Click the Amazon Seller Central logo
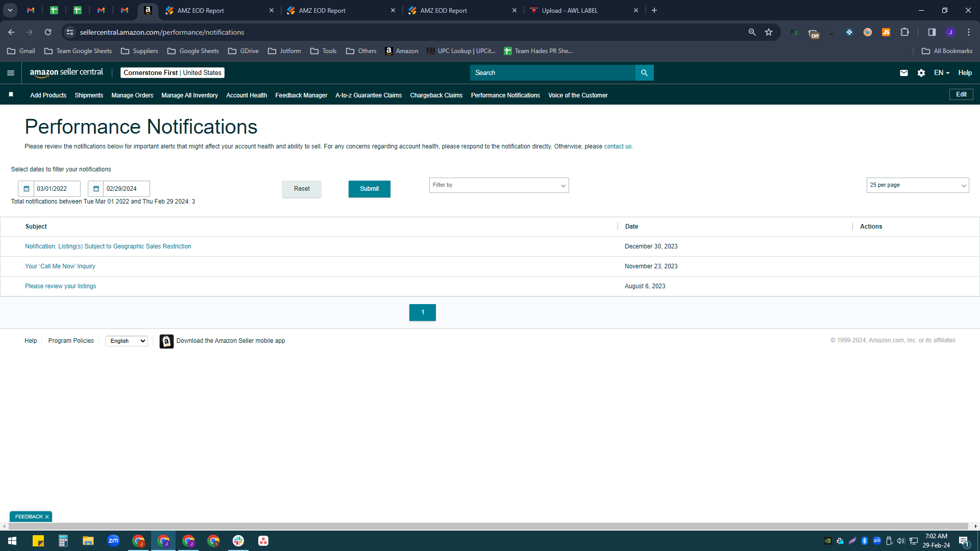This screenshot has height=551, width=980. [66, 72]
